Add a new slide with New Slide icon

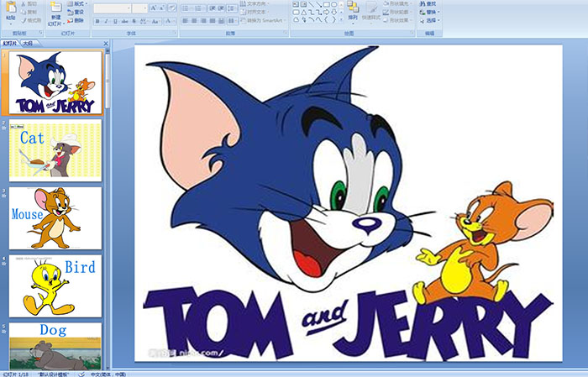(x=56, y=7)
